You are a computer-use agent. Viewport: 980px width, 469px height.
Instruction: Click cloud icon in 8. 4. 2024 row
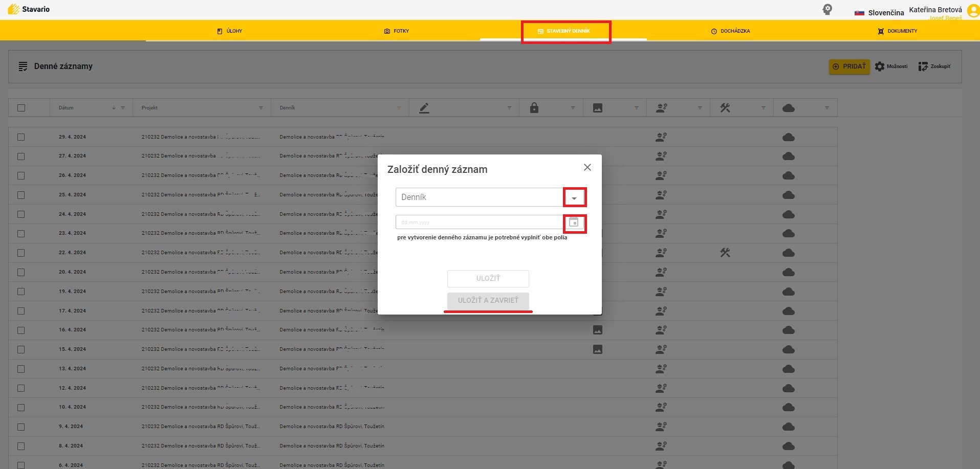point(789,446)
